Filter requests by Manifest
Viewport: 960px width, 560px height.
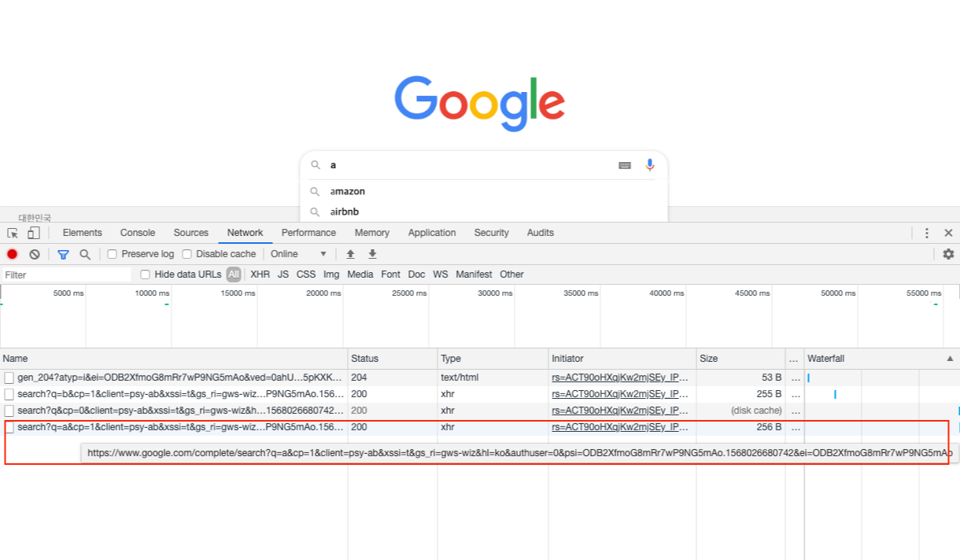(474, 274)
